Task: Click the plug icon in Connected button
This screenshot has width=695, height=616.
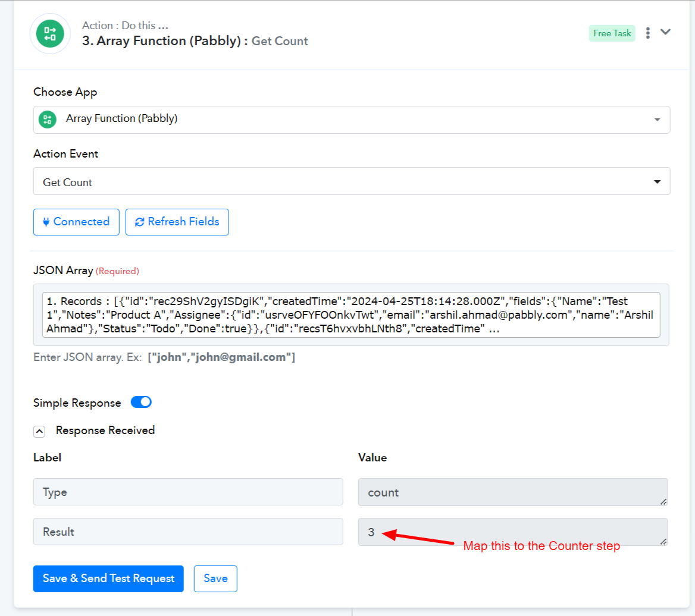Action: tap(46, 222)
